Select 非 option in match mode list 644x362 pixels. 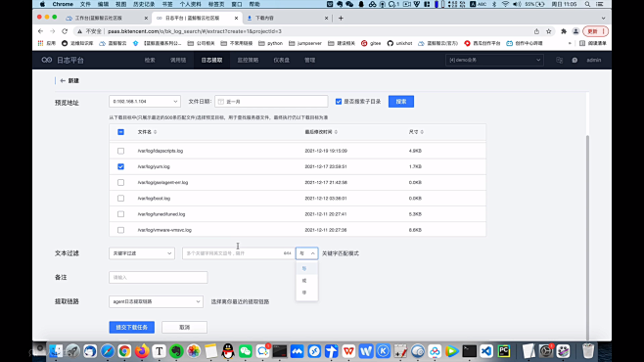(x=306, y=293)
